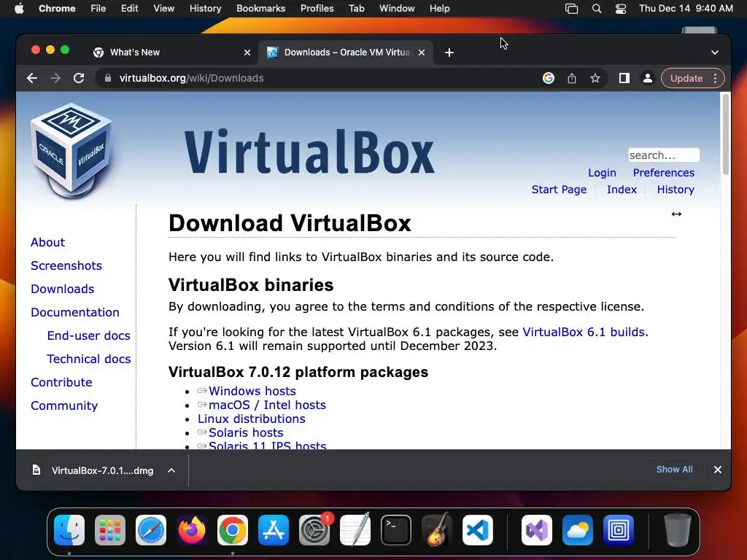The height and width of the screenshot is (560, 747).
Task: Open the Window menu
Action: click(x=397, y=9)
